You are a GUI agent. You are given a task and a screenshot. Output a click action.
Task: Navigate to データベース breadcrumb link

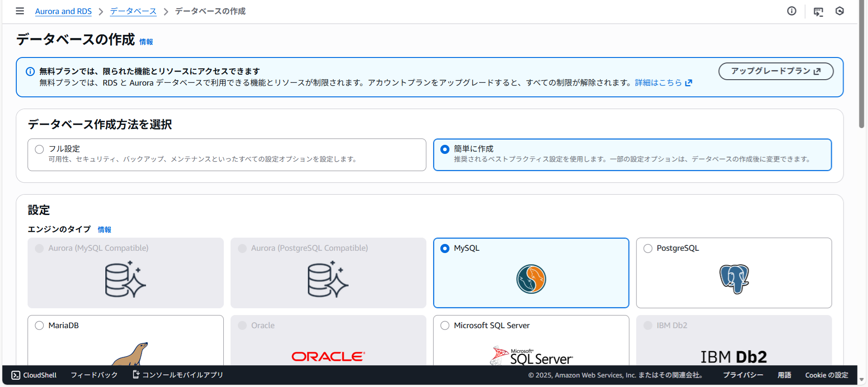point(133,11)
